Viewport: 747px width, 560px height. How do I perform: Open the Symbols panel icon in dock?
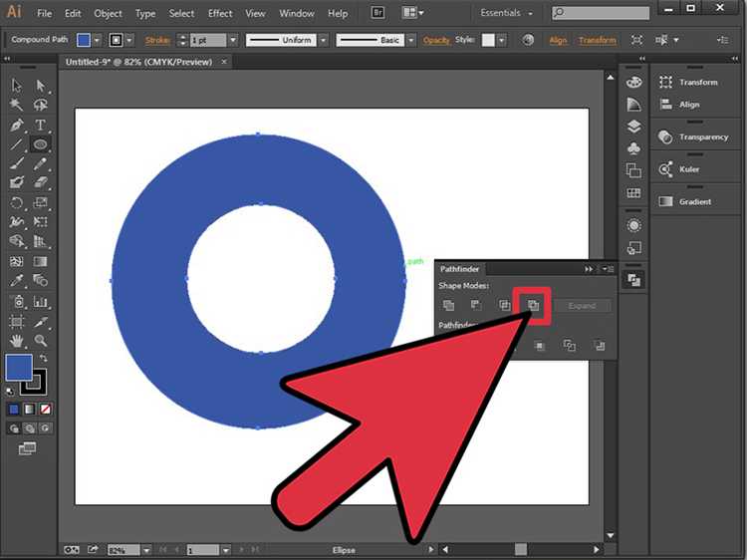(633, 148)
